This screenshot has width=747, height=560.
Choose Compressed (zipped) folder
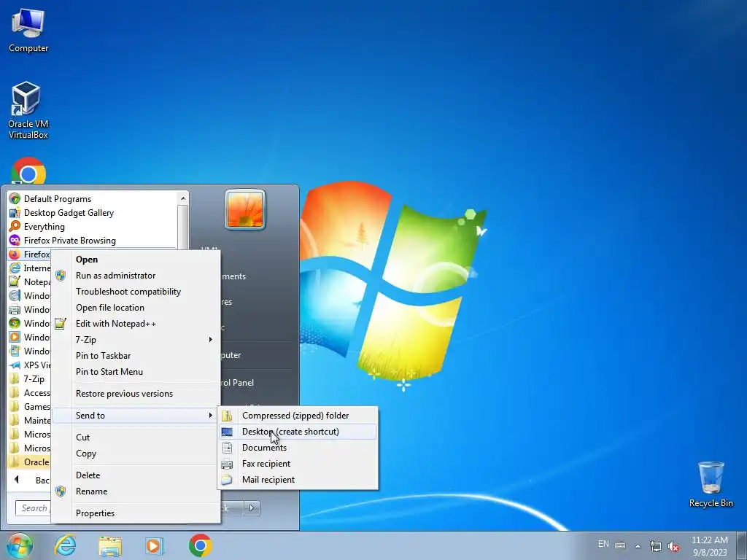coord(298,415)
